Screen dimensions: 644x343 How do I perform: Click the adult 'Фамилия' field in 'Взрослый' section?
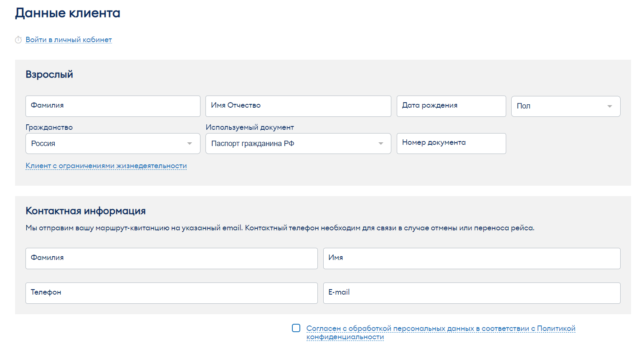pyautogui.click(x=113, y=106)
